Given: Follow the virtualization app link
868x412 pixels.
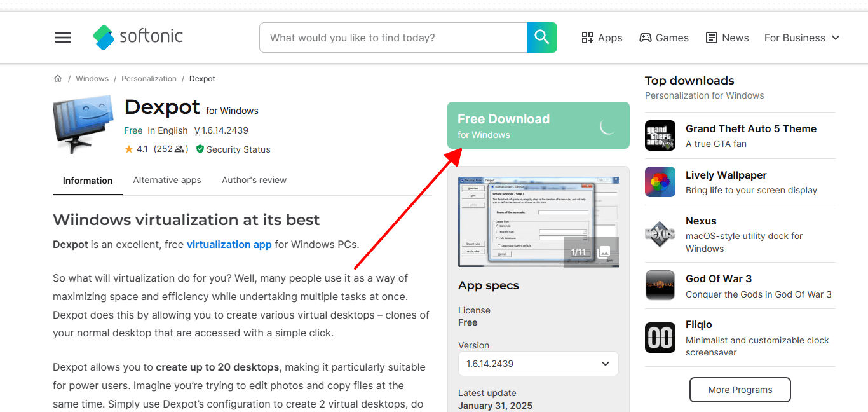Looking at the screenshot, I should (x=229, y=244).
